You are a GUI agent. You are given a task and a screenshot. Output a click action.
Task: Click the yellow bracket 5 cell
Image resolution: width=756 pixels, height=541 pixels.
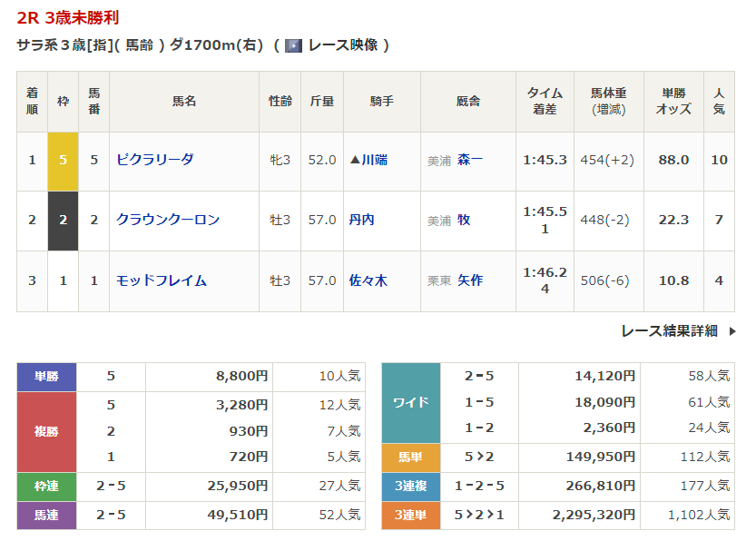(x=63, y=160)
